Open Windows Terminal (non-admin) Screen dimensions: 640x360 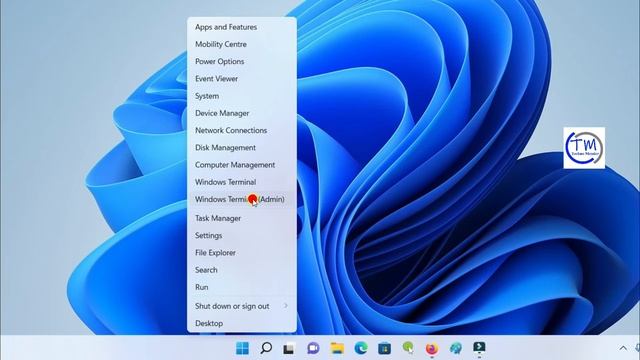point(242,182)
